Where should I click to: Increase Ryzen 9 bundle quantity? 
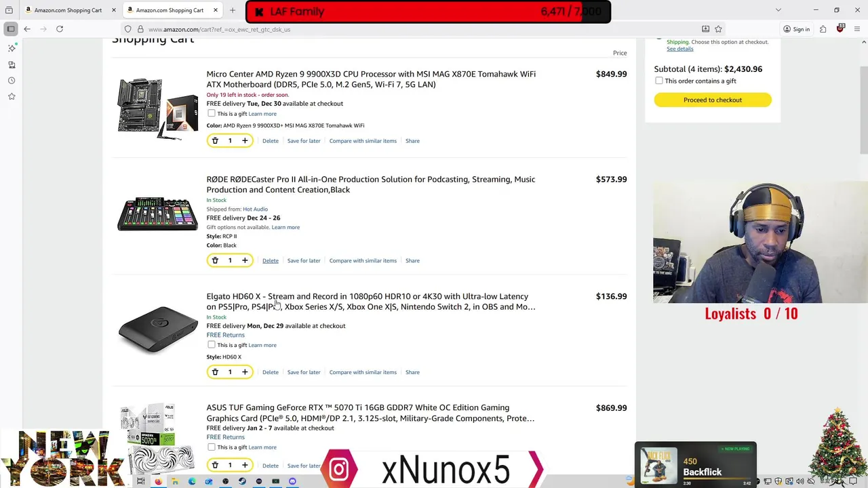point(245,140)
